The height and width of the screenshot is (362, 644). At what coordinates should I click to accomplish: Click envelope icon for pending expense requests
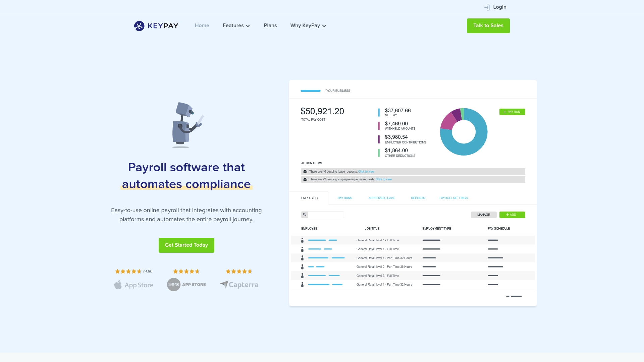[305, 179]
